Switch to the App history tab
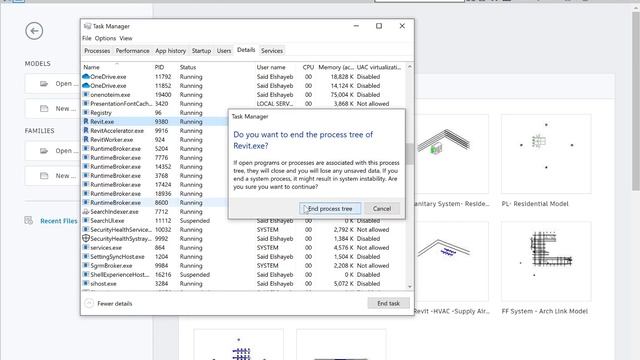This screenshot has width=640, height=360. tap(171, 51)
